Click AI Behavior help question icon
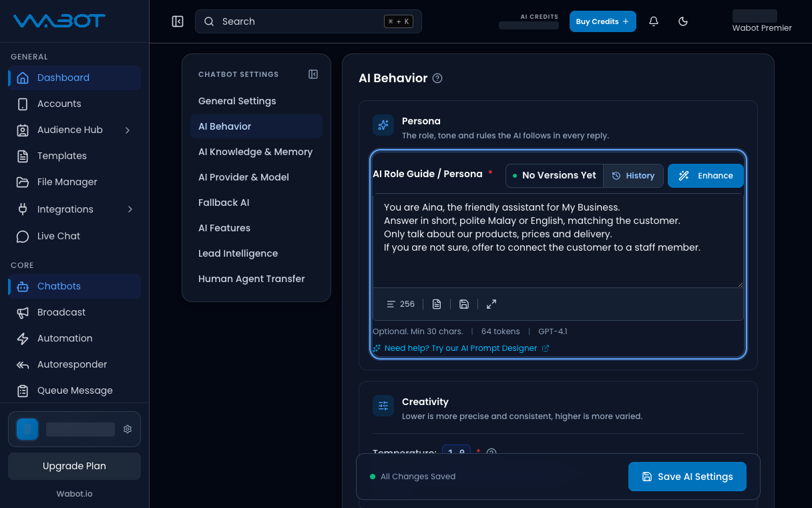Image resolution: width=812 pixels, height=508 pixels. tap(437, 78)
